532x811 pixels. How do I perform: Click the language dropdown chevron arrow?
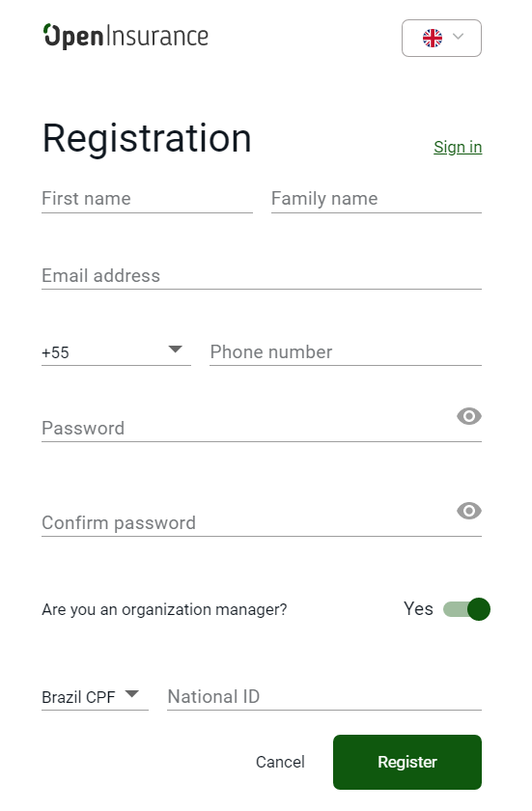(x=458, y=37)
